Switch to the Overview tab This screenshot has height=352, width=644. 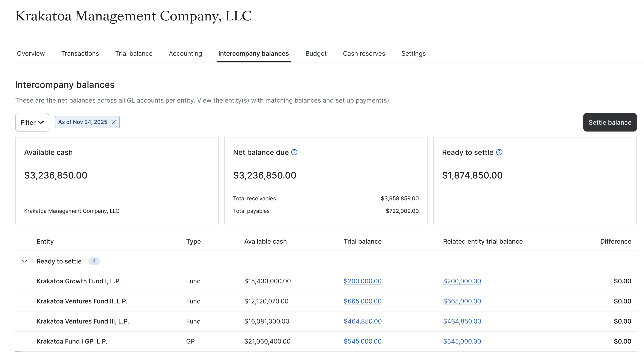31,53
